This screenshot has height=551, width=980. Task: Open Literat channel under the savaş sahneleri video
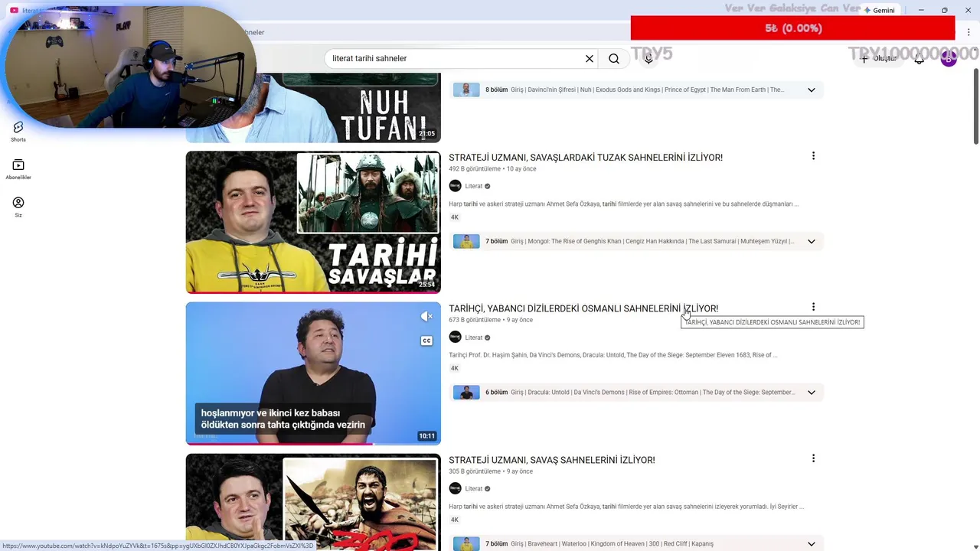tap(474, 488)
